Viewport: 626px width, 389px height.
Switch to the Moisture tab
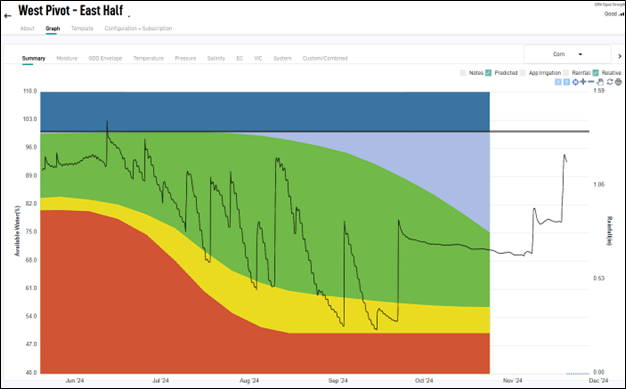point(67,58)
